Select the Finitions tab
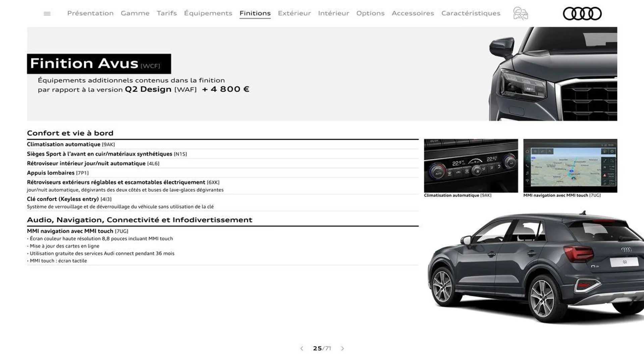 tap(255, 13)
